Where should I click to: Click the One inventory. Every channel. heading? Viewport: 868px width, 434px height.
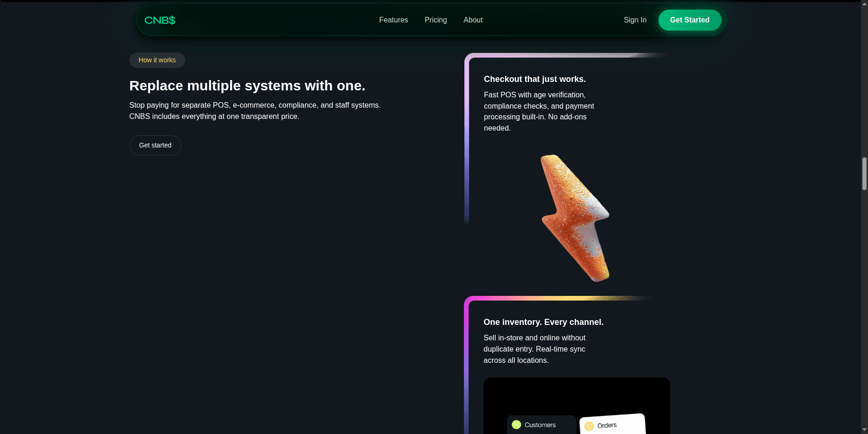543,322
